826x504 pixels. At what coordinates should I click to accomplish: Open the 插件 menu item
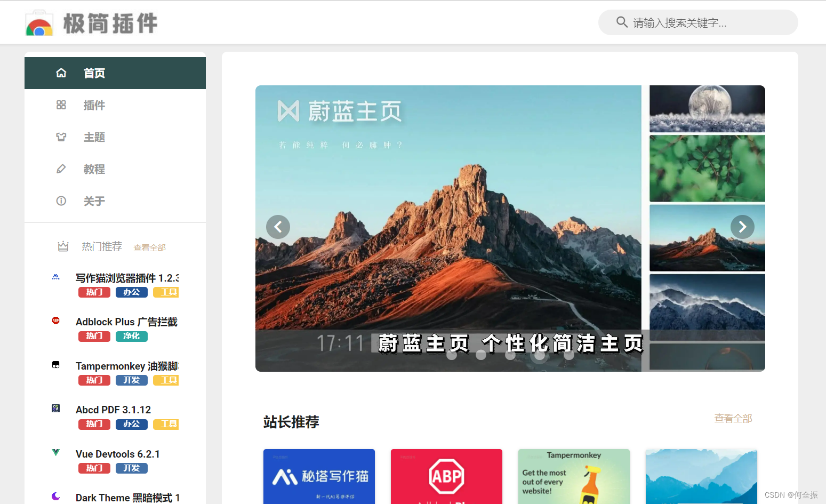[x=115, y=105]
